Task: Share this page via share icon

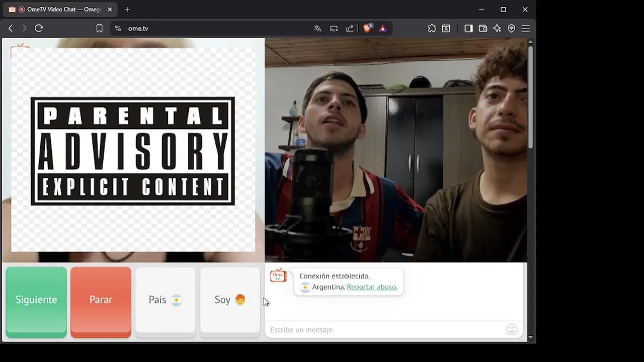Action: 350,29
